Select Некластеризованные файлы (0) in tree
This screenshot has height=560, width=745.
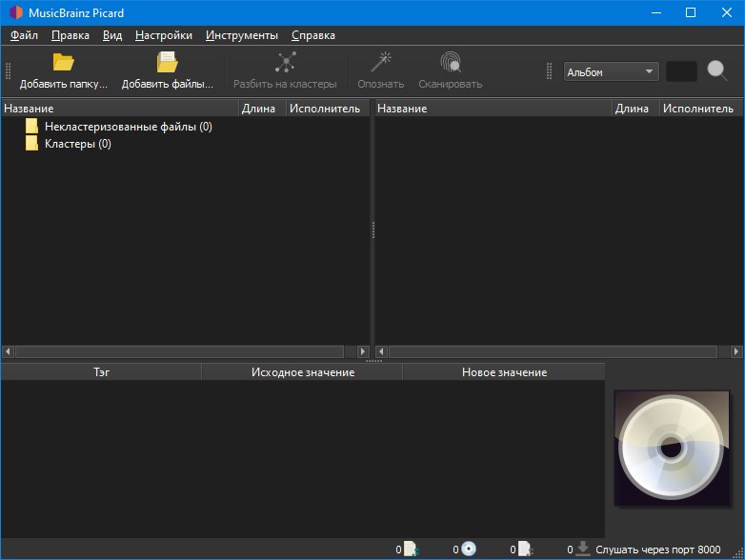(x=128, y=127)
